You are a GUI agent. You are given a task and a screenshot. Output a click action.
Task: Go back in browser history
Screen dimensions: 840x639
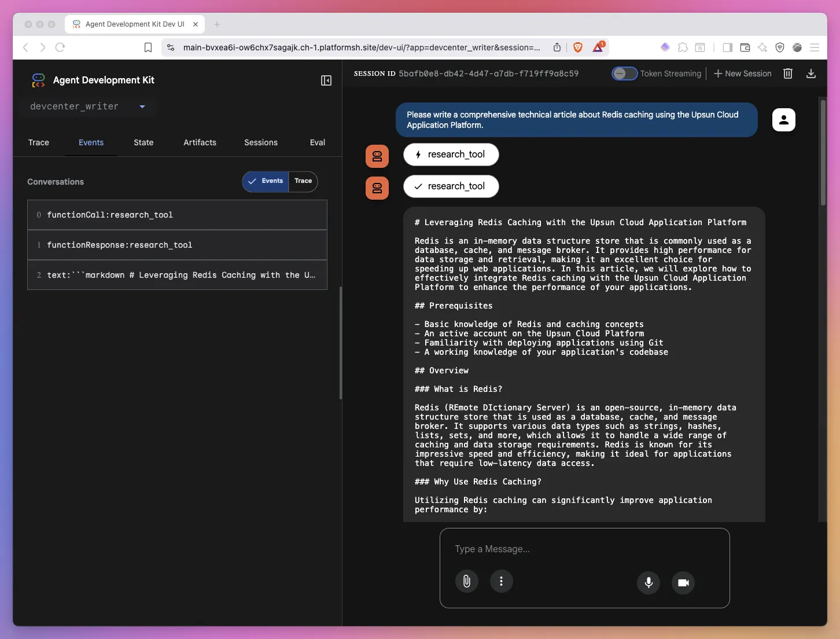coord(25,47)
